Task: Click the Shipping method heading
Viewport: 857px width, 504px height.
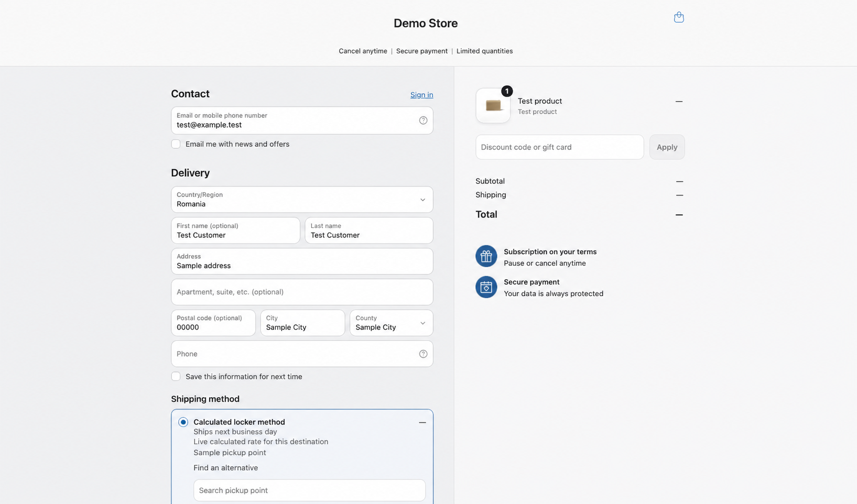Action: [x=205, y=399]
